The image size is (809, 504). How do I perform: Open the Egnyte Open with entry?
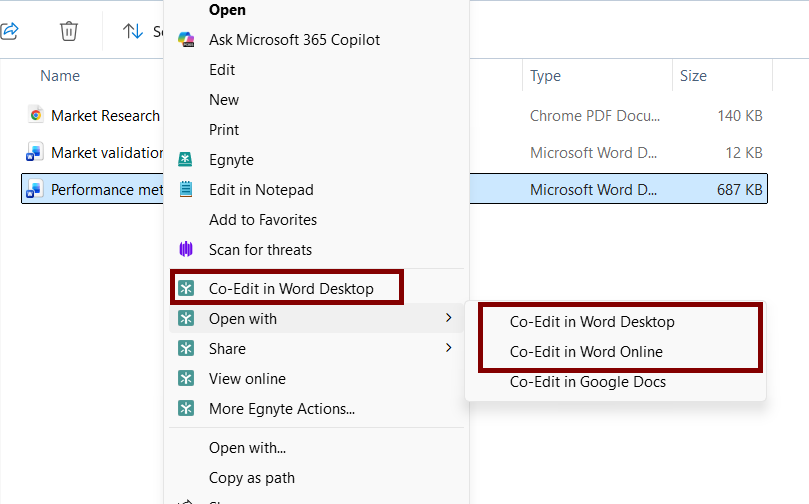(242, 319)
